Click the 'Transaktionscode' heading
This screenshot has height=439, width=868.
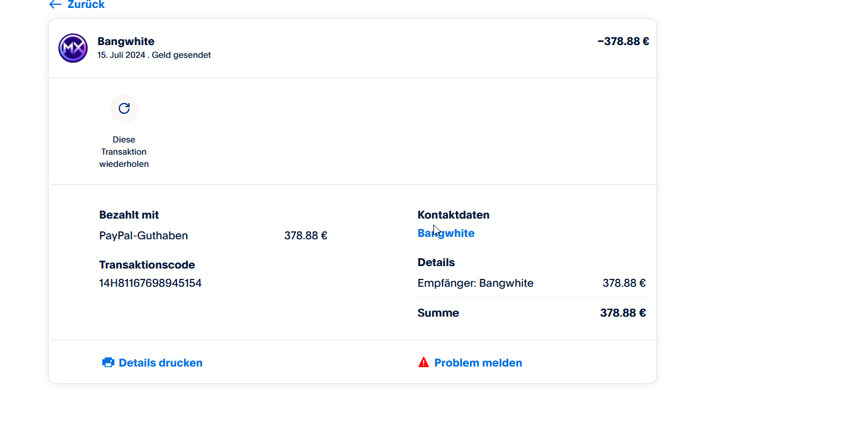147,265
